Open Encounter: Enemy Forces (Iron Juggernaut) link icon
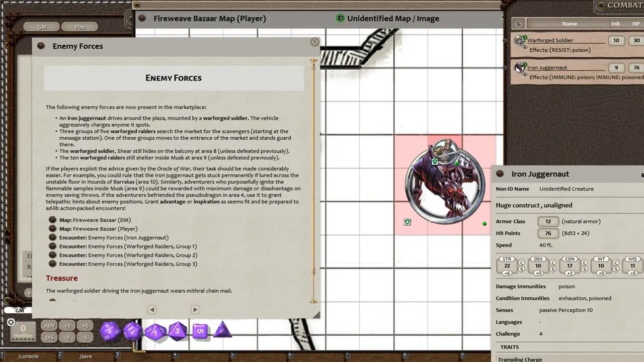This screenshot has height=362, width=644. [52, 237]
